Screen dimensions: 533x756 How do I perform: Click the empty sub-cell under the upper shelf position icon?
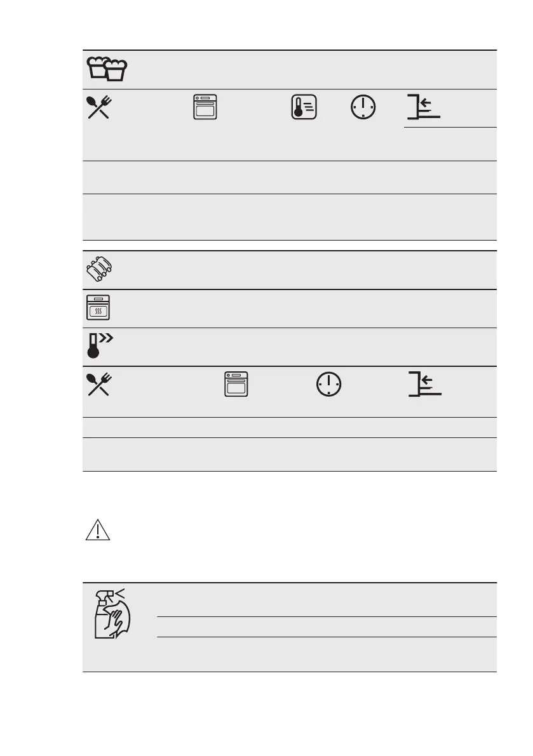(450, 144)
